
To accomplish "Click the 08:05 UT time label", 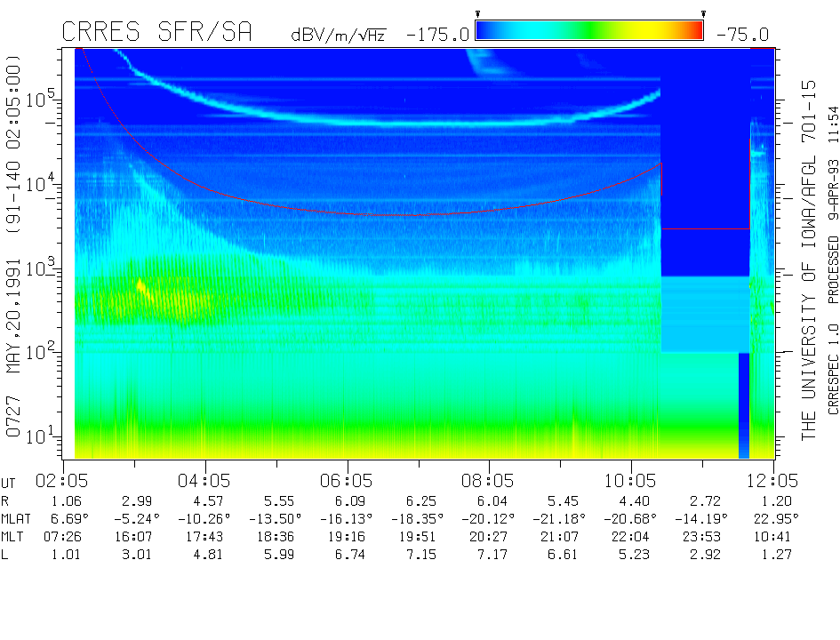I will coord(487,481).
